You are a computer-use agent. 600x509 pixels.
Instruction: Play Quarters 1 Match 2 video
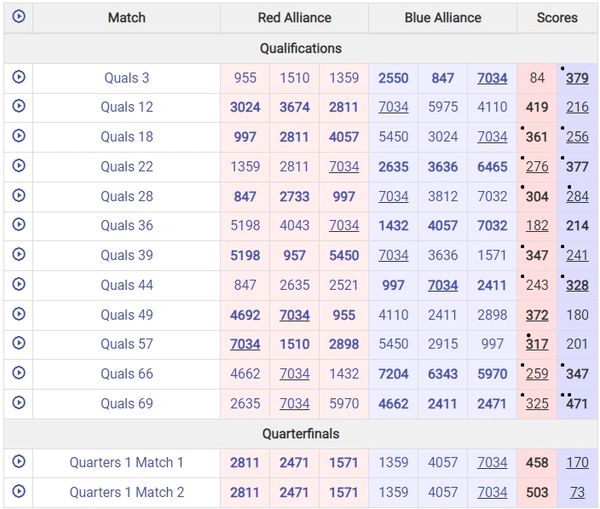click(x=18, y=492)
